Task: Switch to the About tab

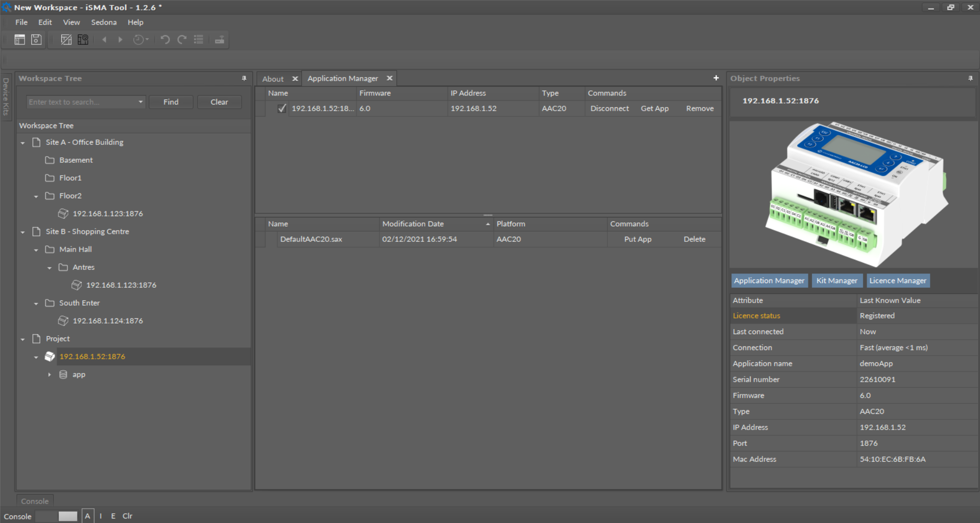Action: tap(273, 79)
